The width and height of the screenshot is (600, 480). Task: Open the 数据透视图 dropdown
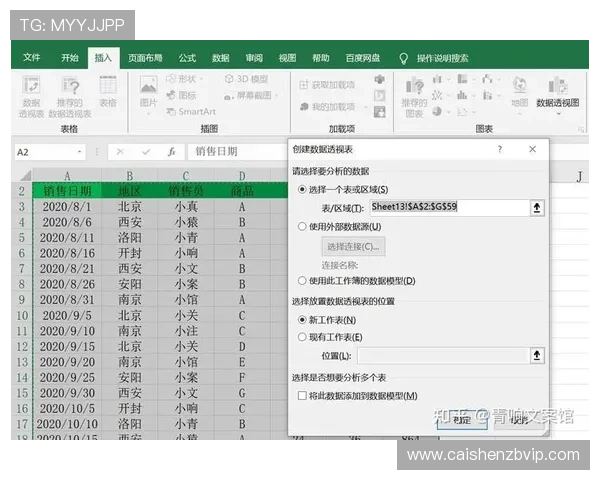[558, 96]
